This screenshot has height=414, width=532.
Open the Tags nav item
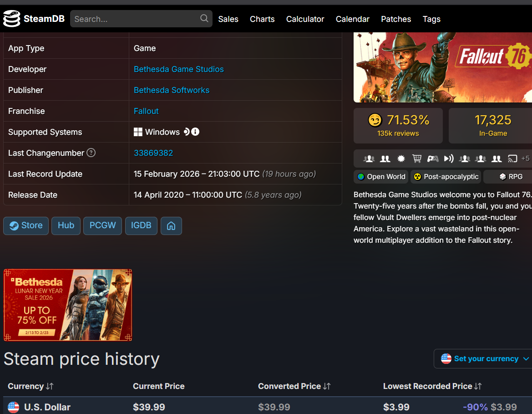[431, 19]
